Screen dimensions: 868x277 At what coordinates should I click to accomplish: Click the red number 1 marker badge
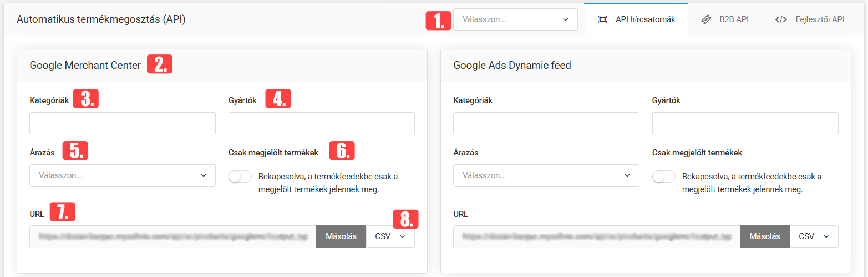point(438,20)
